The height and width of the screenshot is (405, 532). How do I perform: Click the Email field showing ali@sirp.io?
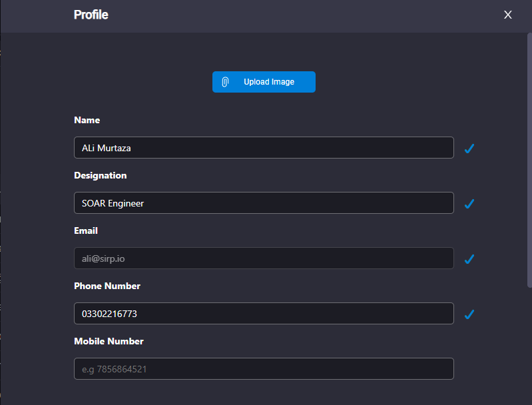[264, 258]
